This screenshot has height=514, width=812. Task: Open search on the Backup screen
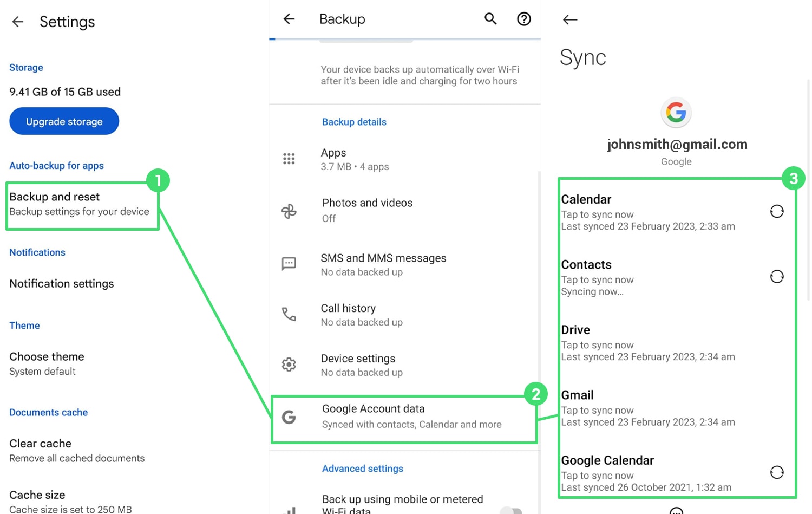(x=490, y=18)
